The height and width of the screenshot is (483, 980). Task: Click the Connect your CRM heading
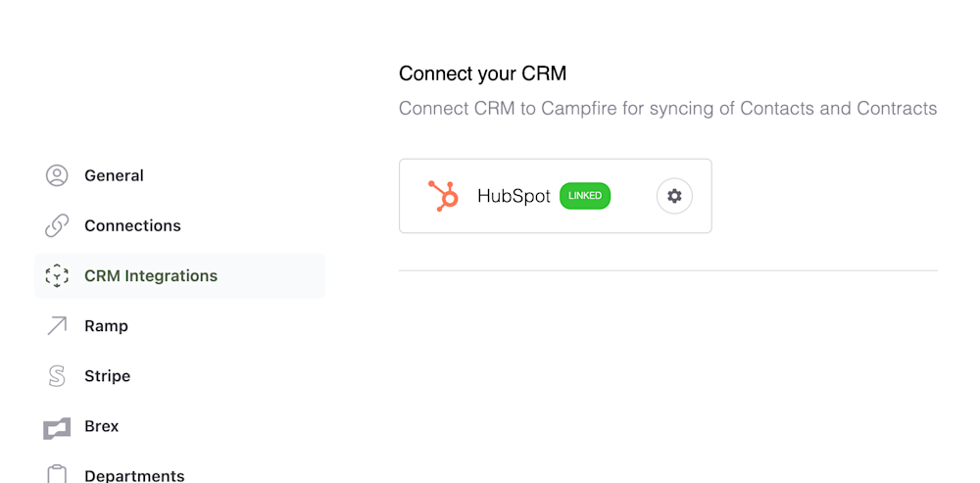tap(482, 73)
